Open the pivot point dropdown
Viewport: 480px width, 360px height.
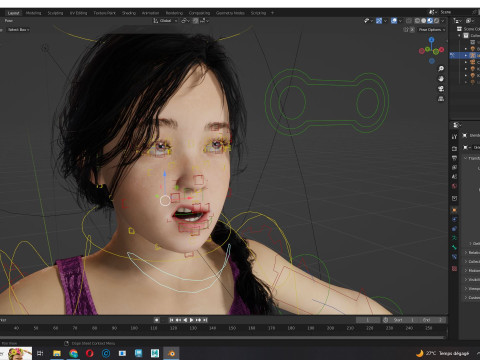click(185, 21)
